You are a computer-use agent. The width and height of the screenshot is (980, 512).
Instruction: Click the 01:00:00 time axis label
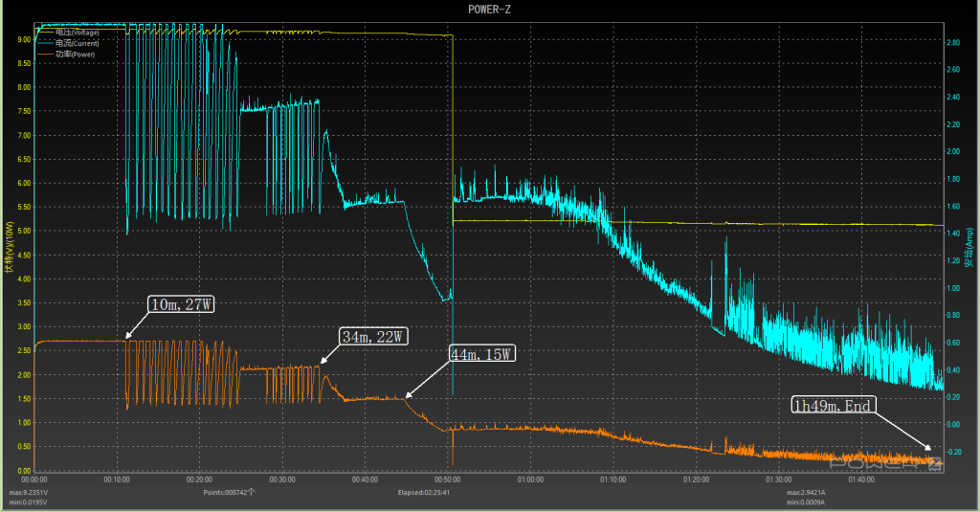click(x=530, y=480)
